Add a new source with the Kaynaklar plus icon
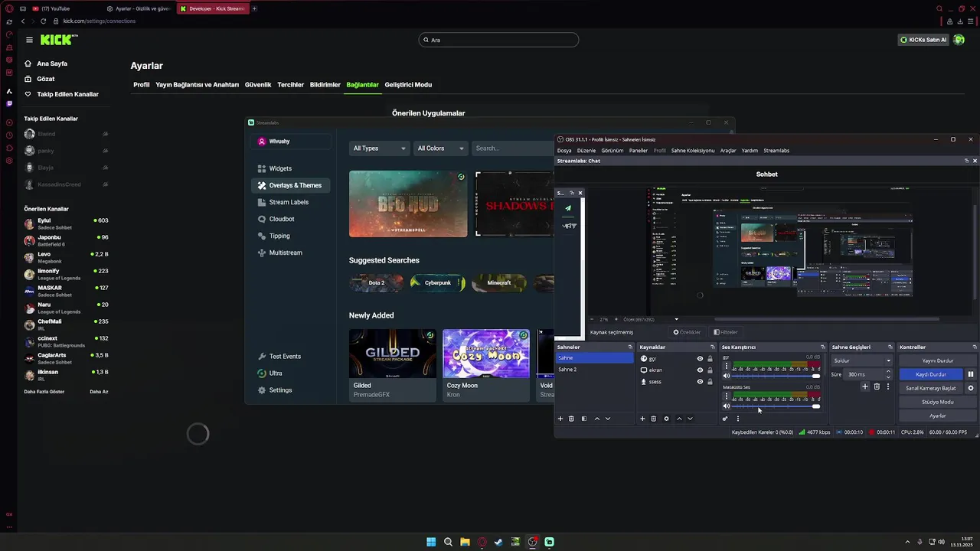 [x=643, y=419]
